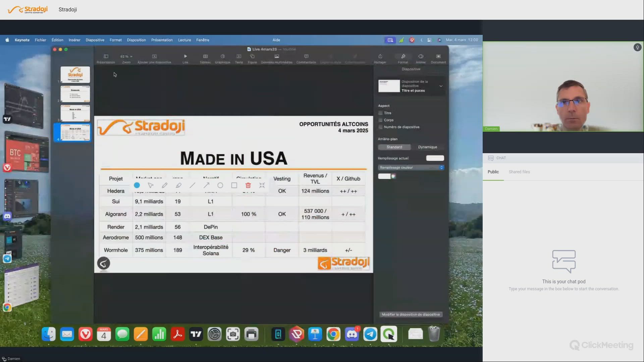Screen dimensions: 644x362
Task: Insert a Graphique from Keynote toolbar
Action: pyautogui.click(x=222, y=59)
